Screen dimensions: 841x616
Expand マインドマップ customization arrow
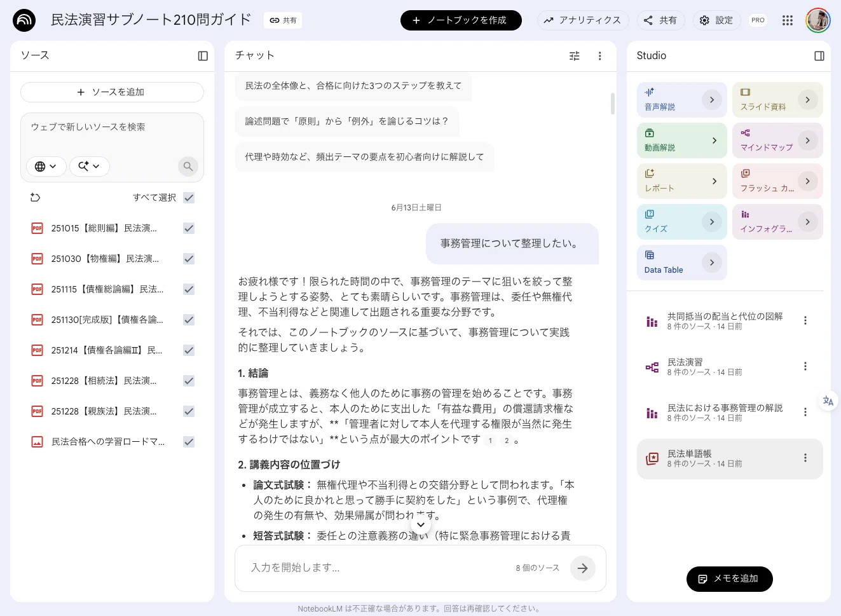[807, 140]
